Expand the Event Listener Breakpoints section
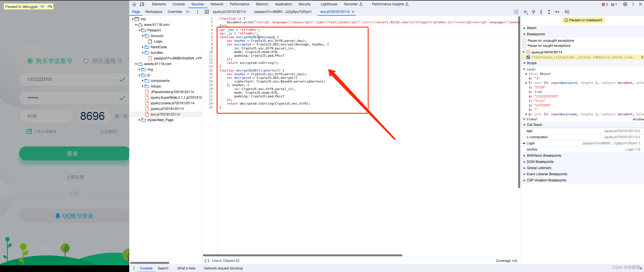 (x=524, y=174)
